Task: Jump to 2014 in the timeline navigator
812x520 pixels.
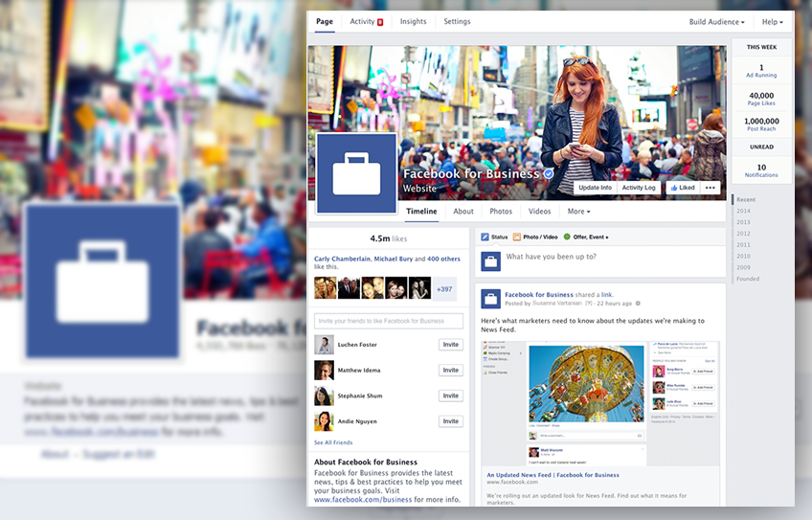Action: coord(743,211)
